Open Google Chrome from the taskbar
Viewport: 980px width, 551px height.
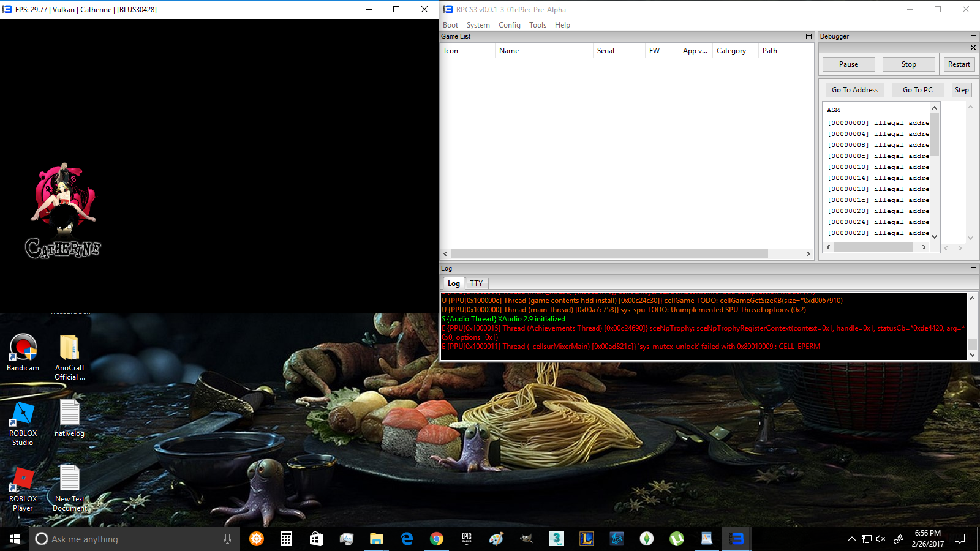coord(436,539)
